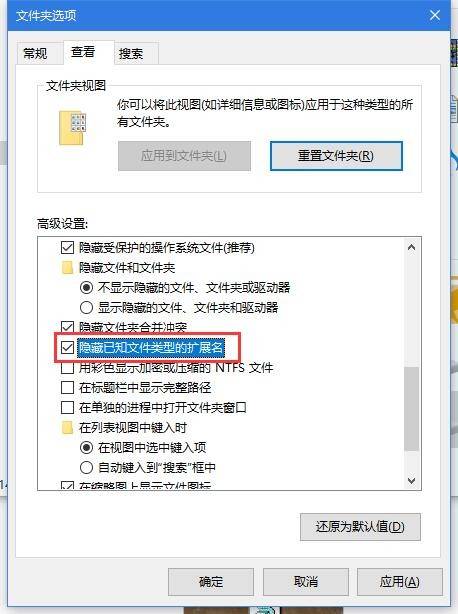Image resolution: width=458 pixels, height=614 pixels.
Task: Close the 文件夹选项 dialog with X
Action: pyautogui.click(x=435, y=16)
